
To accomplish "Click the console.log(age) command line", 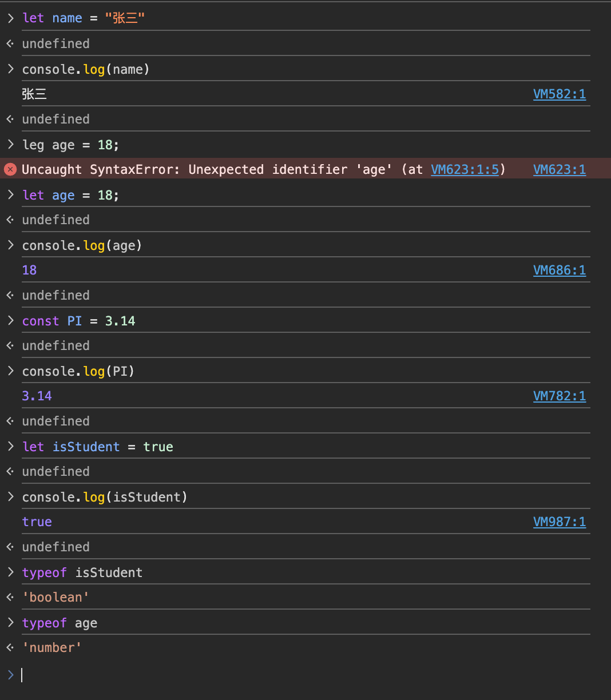I will (x=82, y=245).
